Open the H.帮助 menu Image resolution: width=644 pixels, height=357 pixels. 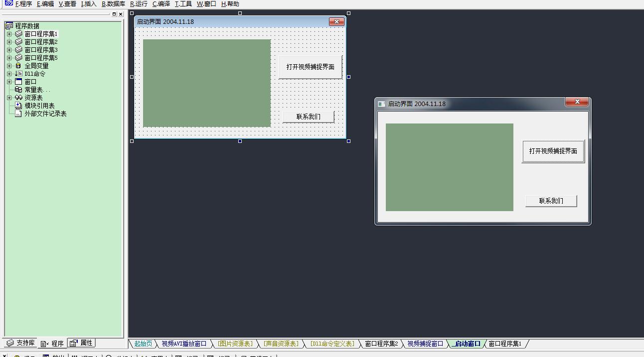[230, 3]
